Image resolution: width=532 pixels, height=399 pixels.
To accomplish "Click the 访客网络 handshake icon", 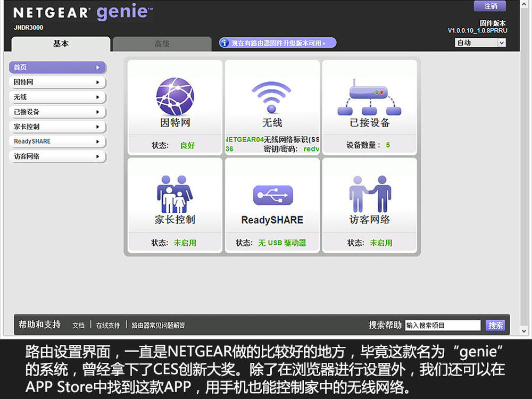I will tap(370, 194).
